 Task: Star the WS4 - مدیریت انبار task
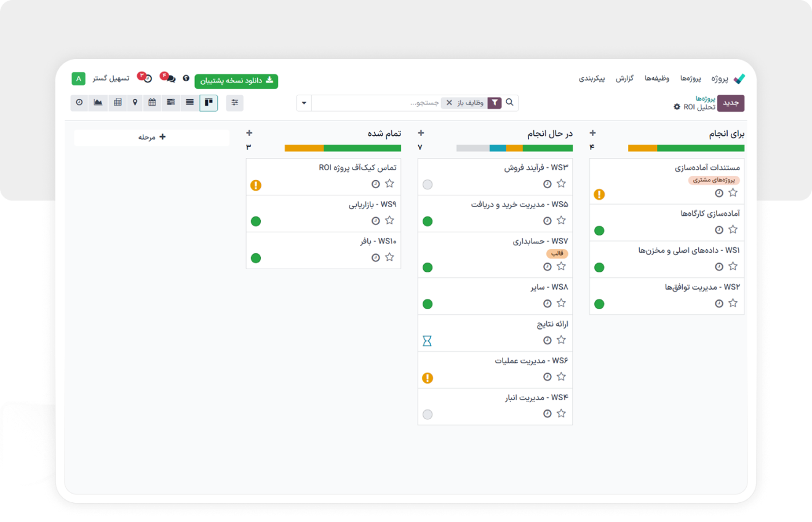tap(561, 413)
